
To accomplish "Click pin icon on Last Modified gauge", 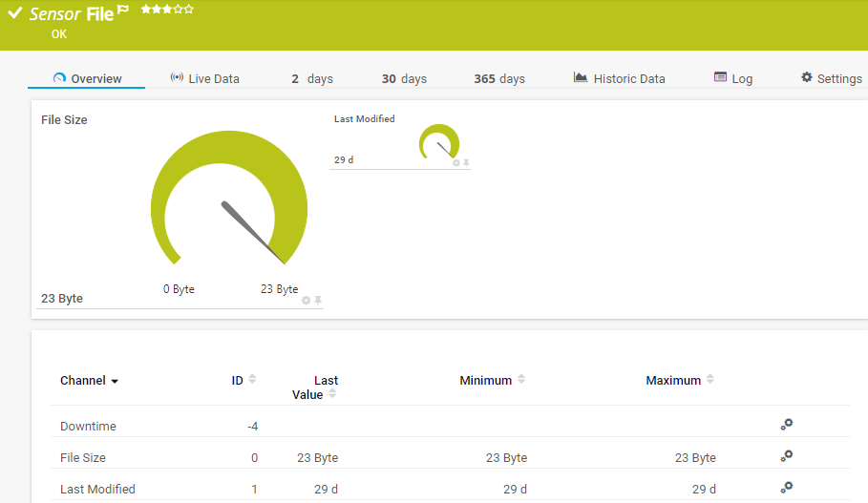I will click(466, 162).
